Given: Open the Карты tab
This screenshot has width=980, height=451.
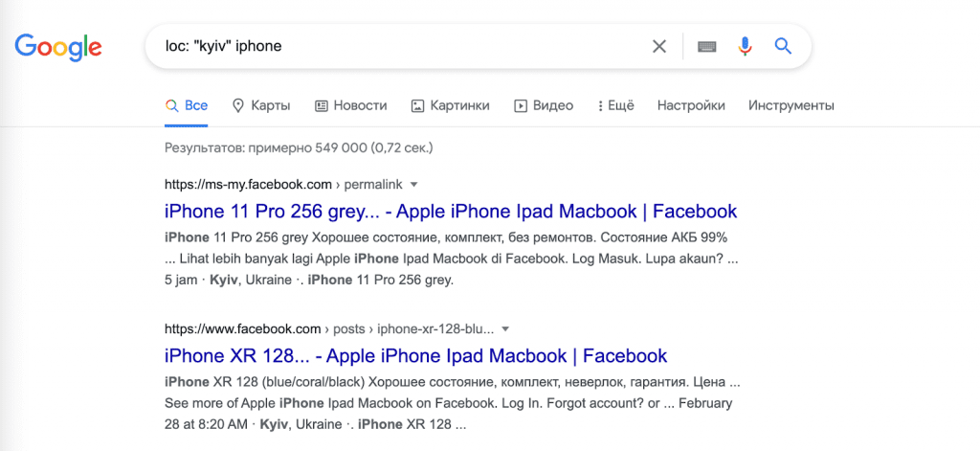Looking at the screenshot, I should coord(261,105).
